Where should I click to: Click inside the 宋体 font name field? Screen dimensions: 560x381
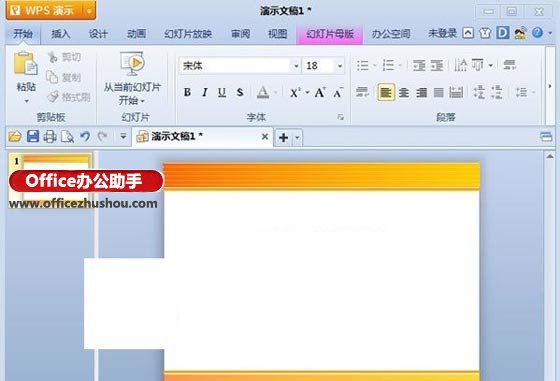[x=236, y=66]
